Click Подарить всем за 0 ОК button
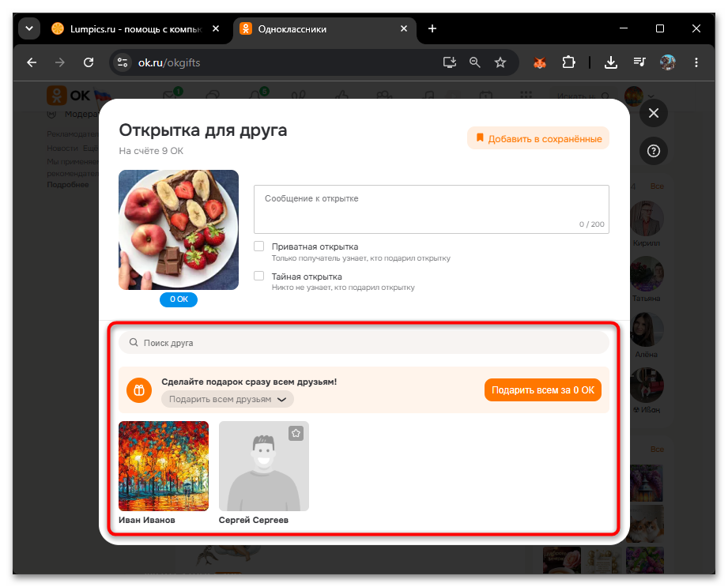728x587 pixels. click(x=543, y=389)
